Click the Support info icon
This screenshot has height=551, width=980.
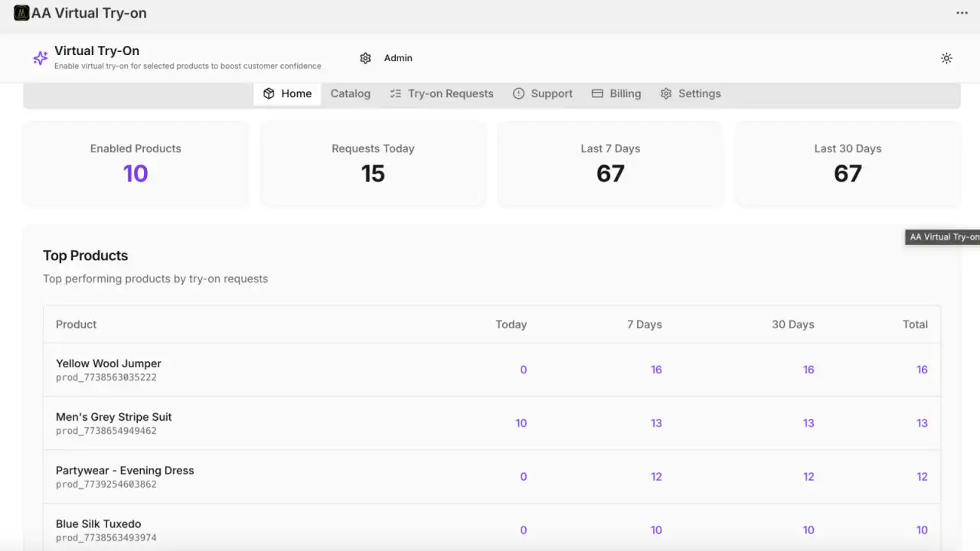click(x=519, y=93)
